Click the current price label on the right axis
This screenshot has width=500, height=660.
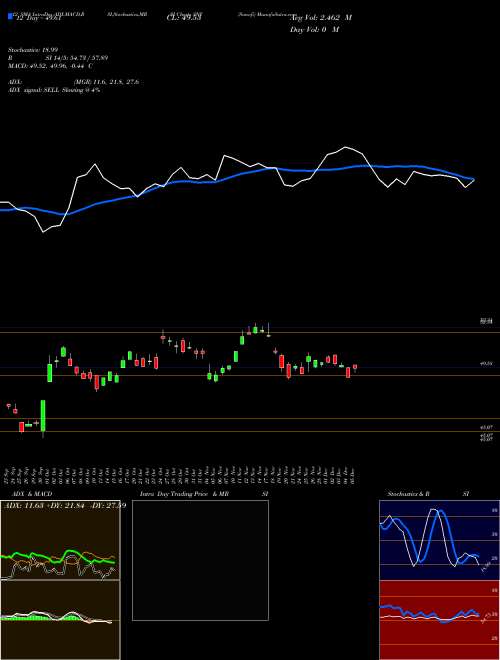486,363
